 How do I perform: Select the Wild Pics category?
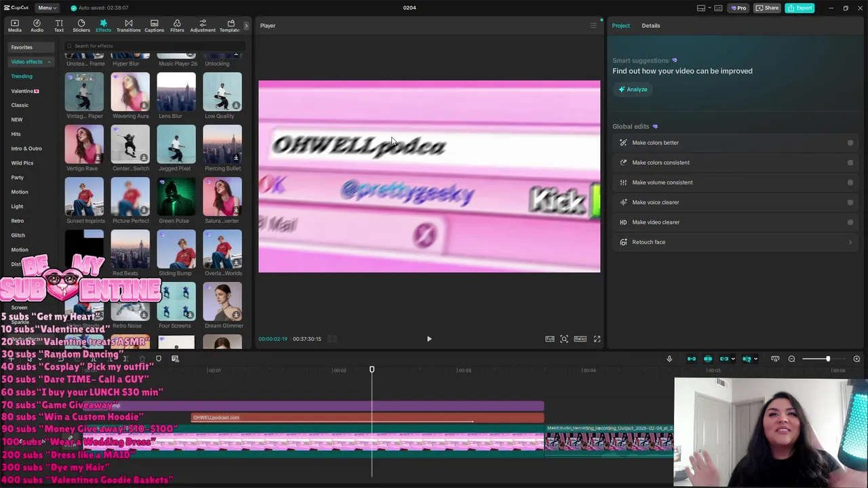coord(22,163)
